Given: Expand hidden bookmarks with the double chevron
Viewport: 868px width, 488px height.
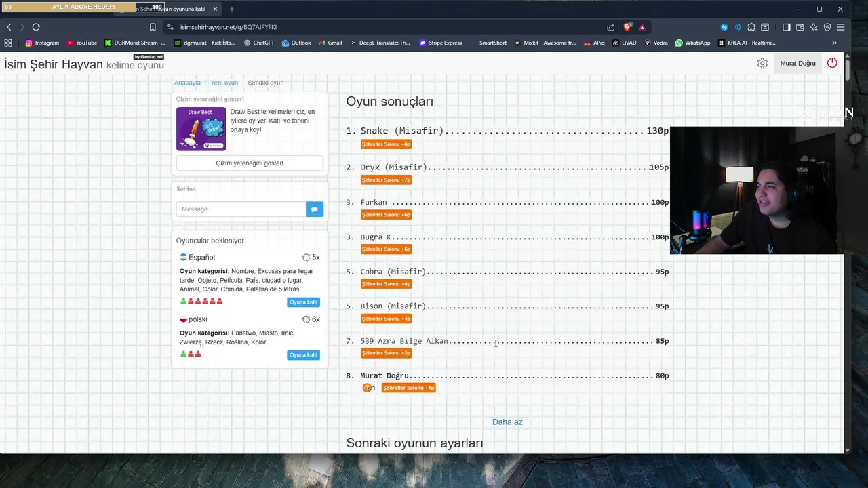Looking at the screenshot, I should point(834,43).
